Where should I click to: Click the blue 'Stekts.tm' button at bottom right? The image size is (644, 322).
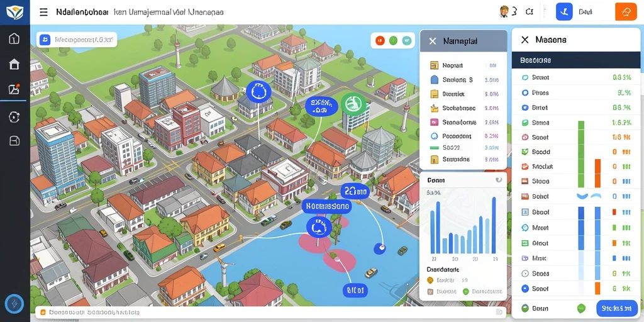[x=616, y=308]
